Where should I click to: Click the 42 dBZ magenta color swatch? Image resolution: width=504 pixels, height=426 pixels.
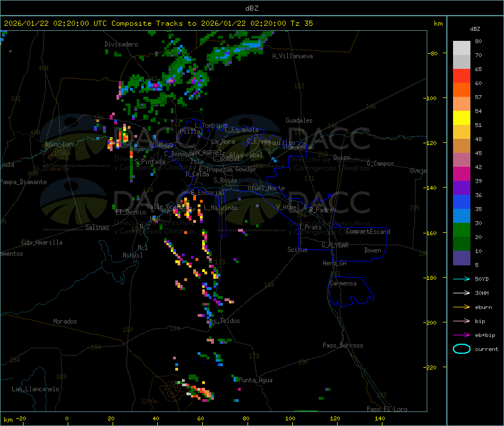point(461,174)
